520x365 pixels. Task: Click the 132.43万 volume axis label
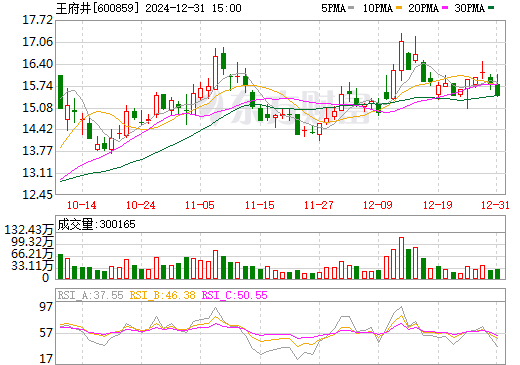click(x=29, y=230)
